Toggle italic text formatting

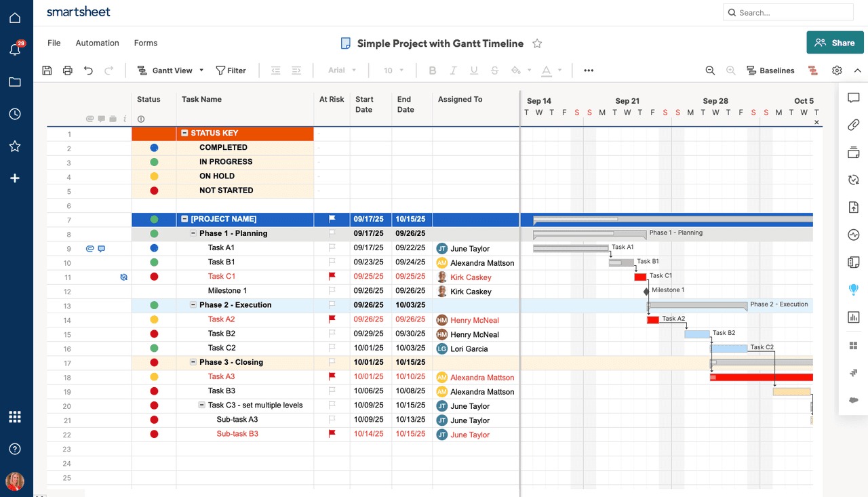[x=452, y=70]
